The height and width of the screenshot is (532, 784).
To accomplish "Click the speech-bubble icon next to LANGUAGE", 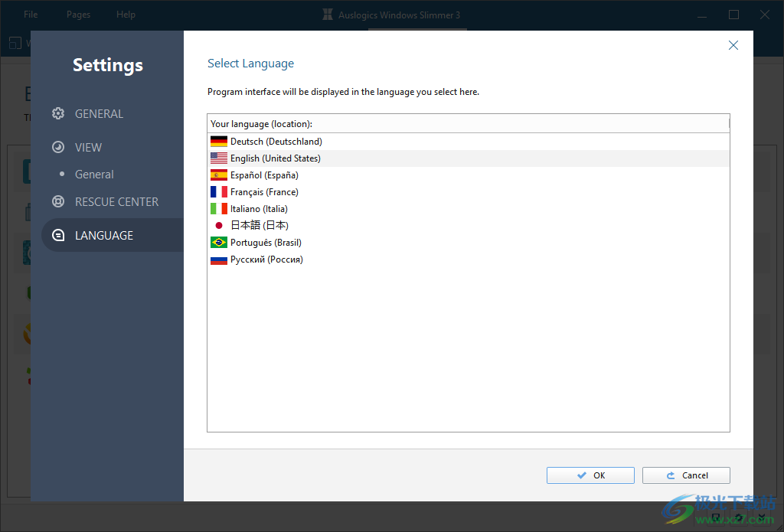I will 57,235.
